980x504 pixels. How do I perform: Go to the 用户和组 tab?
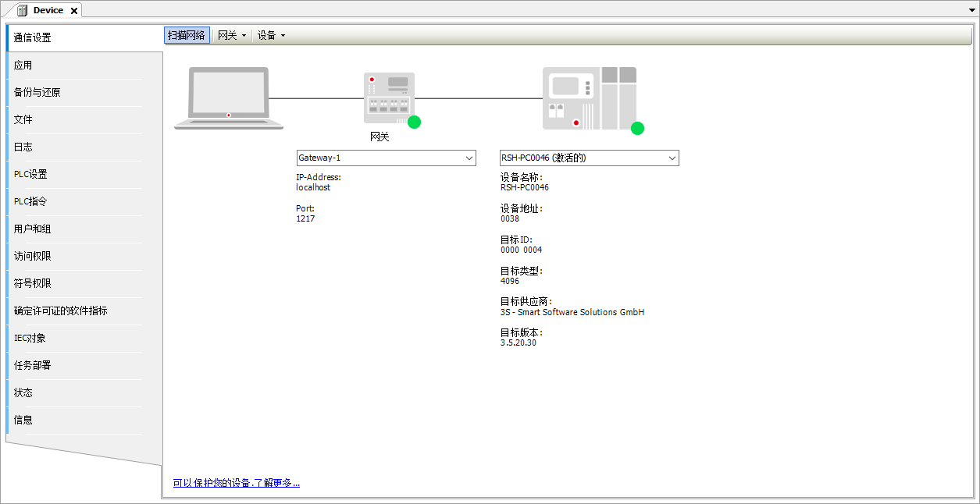[33, 229]
